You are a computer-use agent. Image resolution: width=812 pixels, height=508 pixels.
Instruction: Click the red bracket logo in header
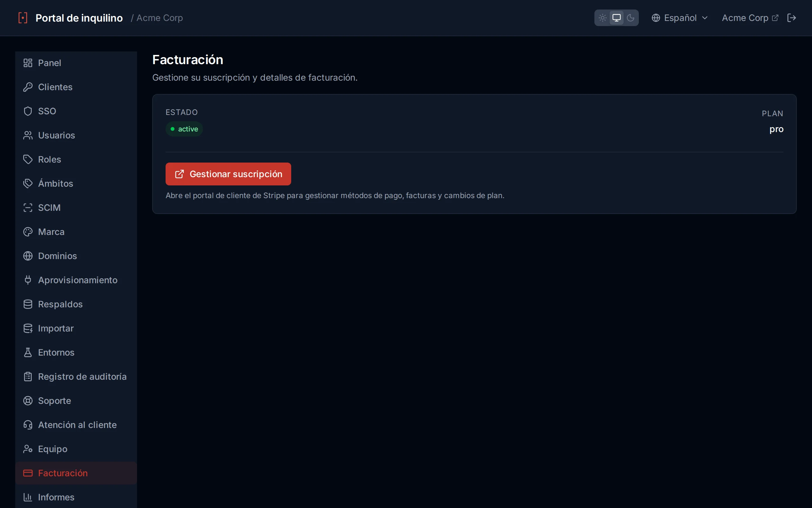[x=23, y=18]
